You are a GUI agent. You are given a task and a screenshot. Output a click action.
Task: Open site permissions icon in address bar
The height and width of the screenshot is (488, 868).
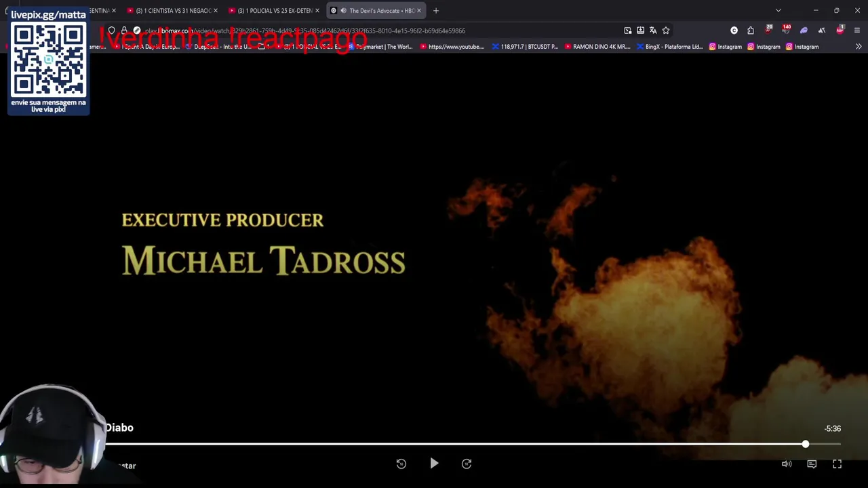click(x=137, y=30)
